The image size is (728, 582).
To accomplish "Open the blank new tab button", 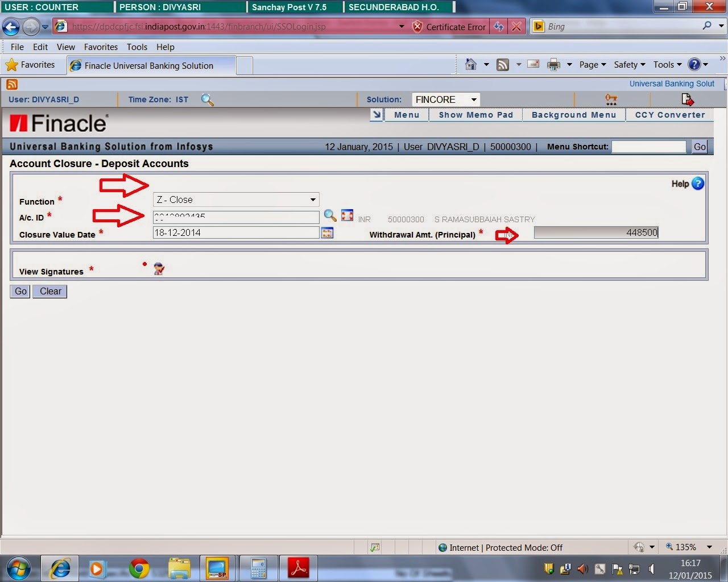I will pyautogui.click(x=245, y=65).
